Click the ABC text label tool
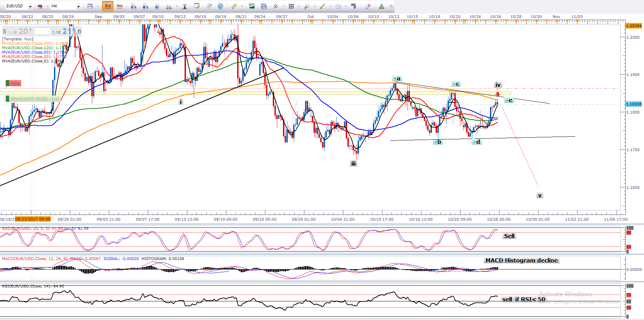This screenshot has height=320, width=644. pos(354,6)
